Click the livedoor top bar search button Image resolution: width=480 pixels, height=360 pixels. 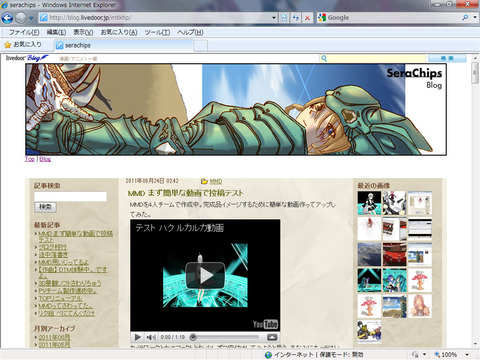pos(447,58)
